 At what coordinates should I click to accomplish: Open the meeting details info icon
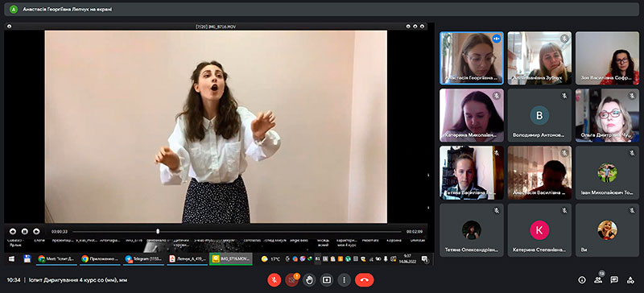(581, 280)
